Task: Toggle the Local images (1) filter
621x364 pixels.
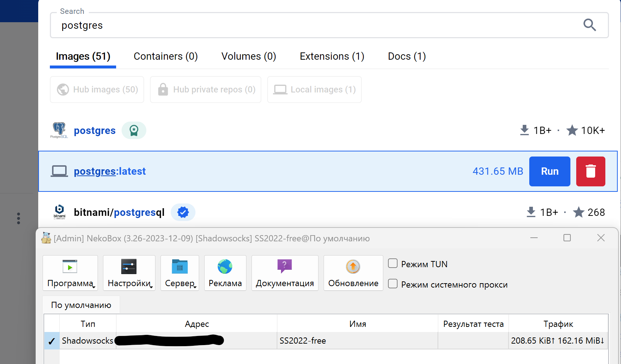Action: tap(315, 90)
